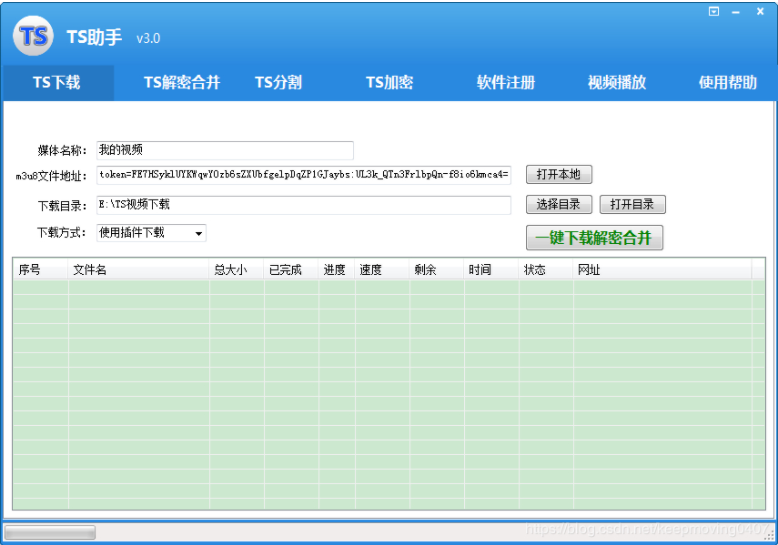Click the 打开目录 button
The width and height of the screenshot is (778, 545).
click(x=632, y=205)
